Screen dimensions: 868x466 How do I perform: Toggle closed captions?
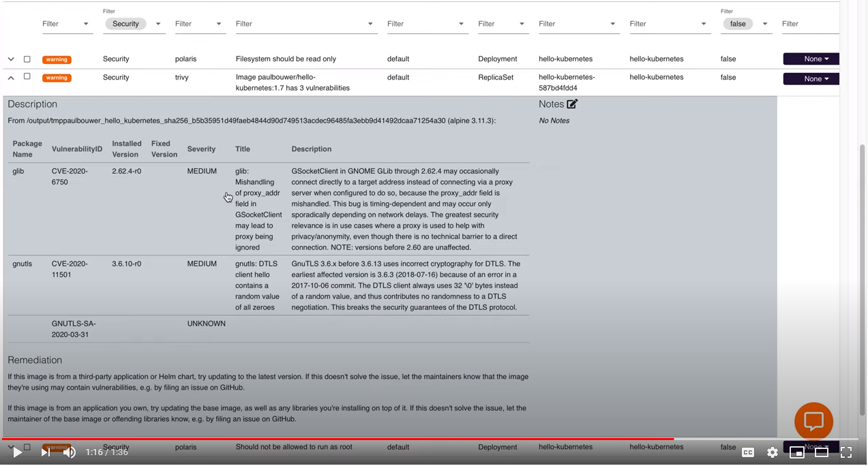(748, 452)
